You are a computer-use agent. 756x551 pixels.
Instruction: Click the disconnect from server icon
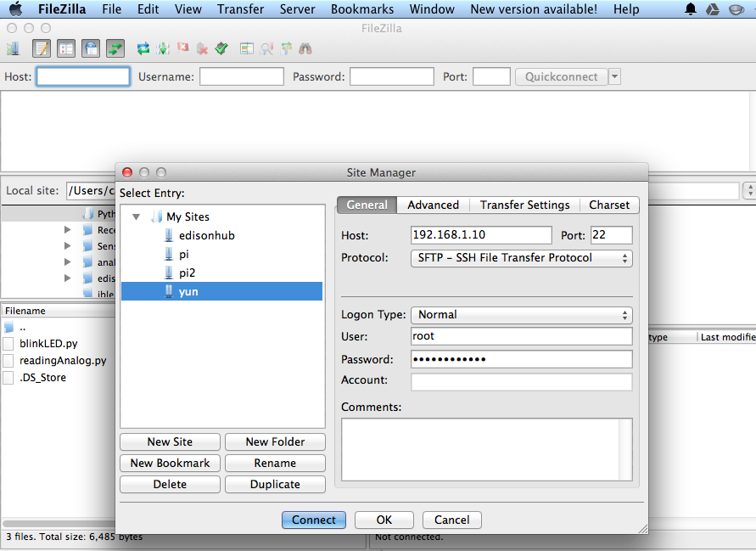point(203,48)
